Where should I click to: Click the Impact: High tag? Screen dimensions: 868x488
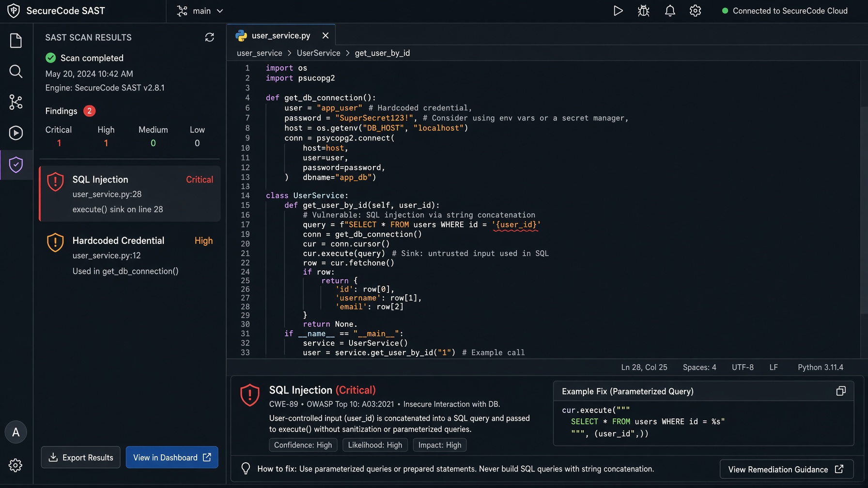pos(440,445)
